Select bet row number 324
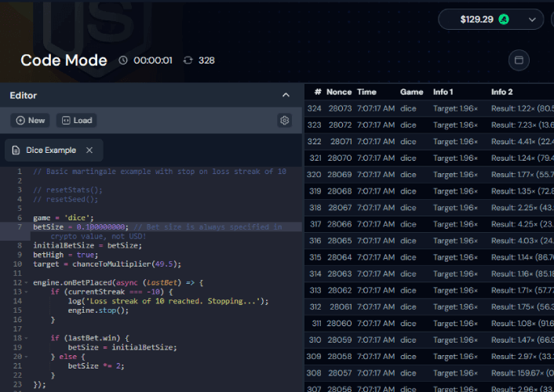This screenshot has height=392, width=554. 429,108
